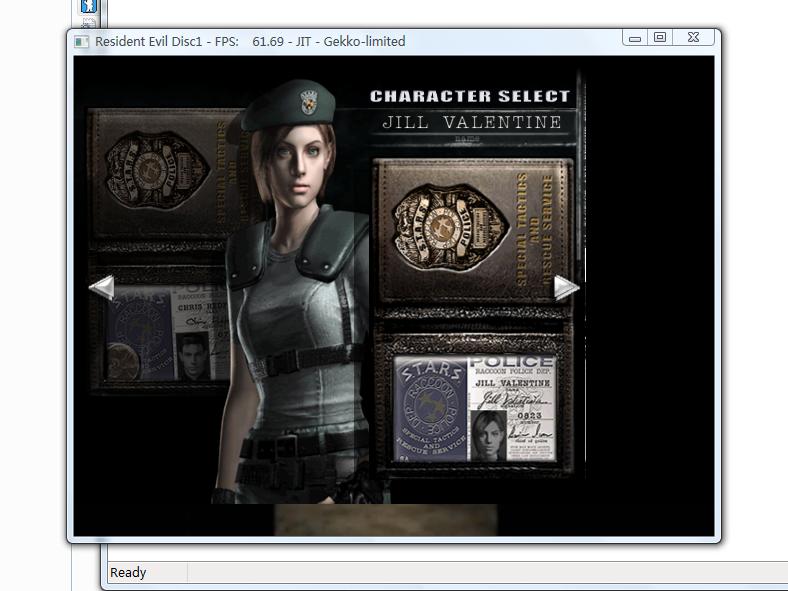Click the JILL VALENTINE name banner
788x591 pixels.
[473, 123]
